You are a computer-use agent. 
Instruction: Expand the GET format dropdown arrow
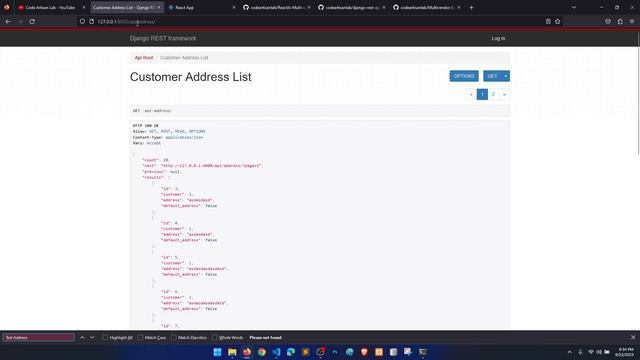(x=506, y=76)
